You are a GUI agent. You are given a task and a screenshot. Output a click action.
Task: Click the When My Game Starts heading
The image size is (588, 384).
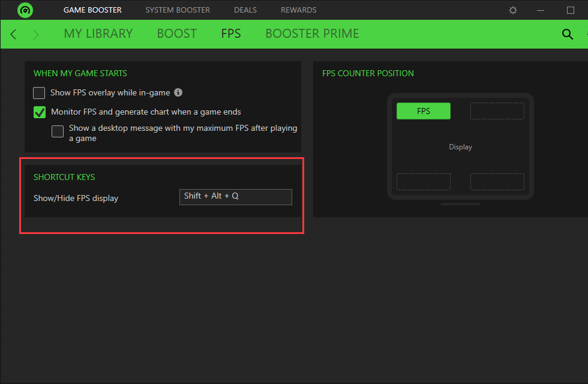[80, 73]
